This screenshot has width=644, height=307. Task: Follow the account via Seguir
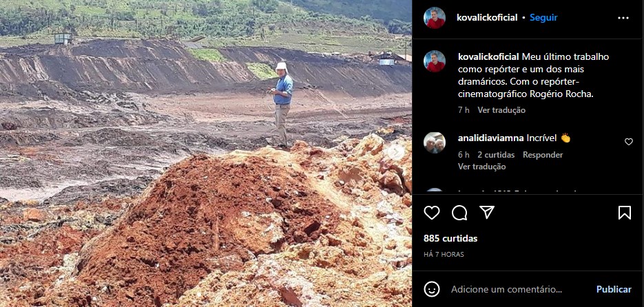(x=543, y=18)
